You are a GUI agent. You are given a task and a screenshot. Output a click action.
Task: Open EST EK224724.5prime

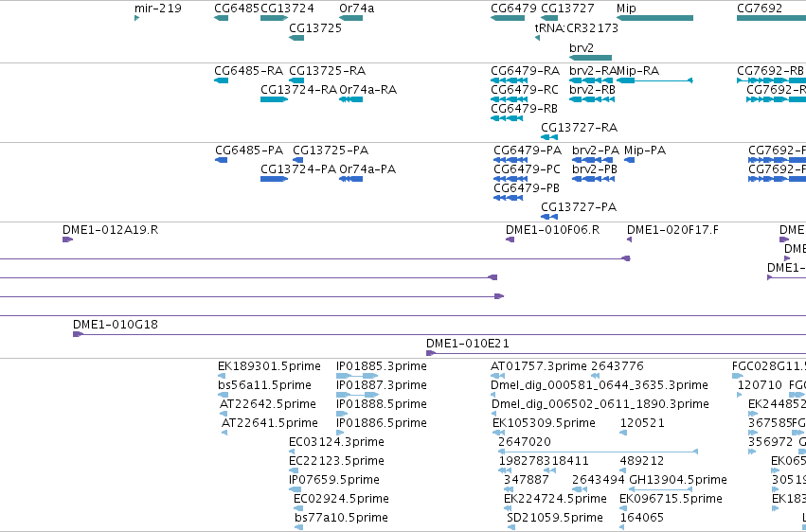556,499
